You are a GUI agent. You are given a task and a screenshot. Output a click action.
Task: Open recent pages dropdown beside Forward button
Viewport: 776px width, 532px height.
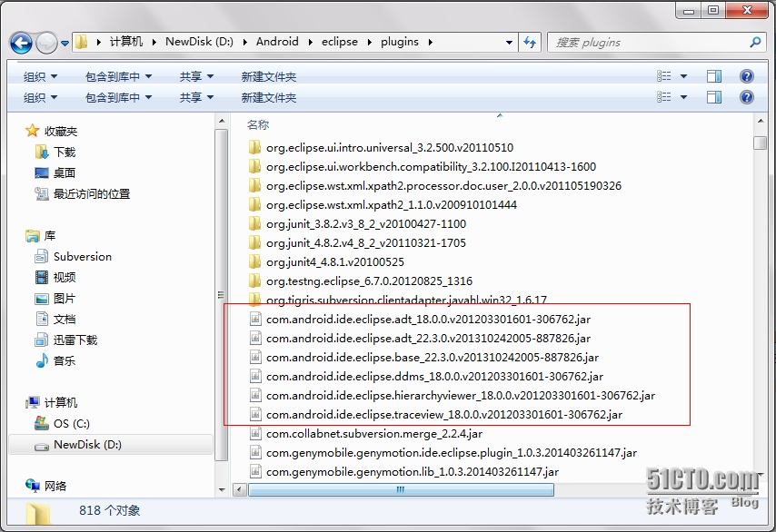[65, 44]
